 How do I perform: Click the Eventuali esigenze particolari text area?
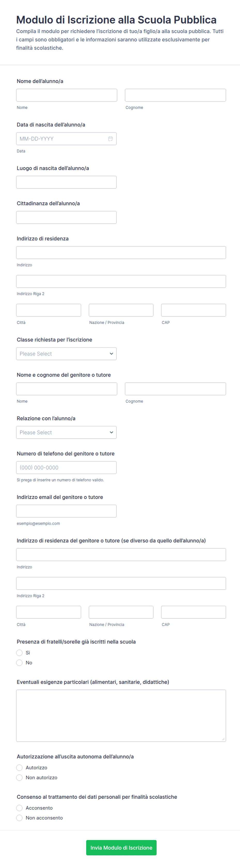[121, 716]
